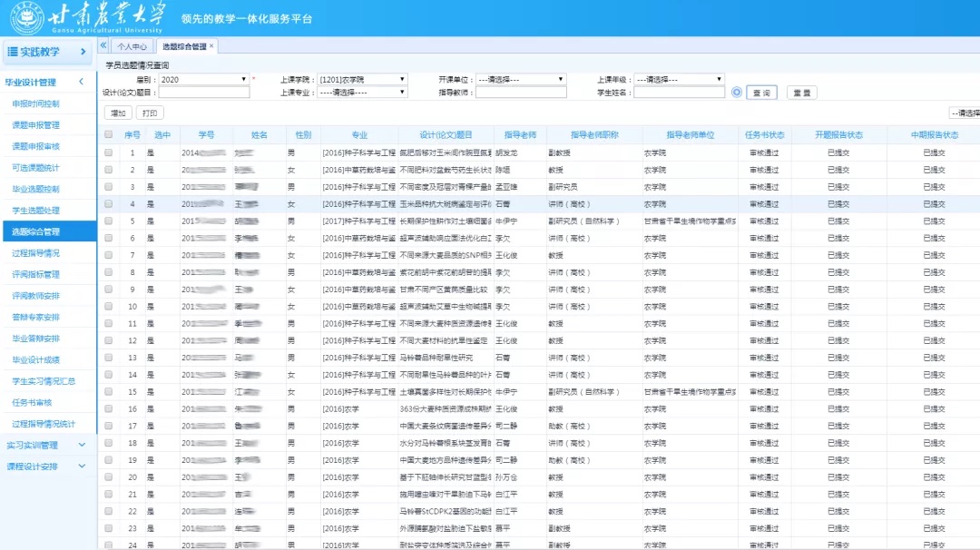Collapse the sidebar with the double-arrow icon

pyautogui.click(x=103, y=45)
